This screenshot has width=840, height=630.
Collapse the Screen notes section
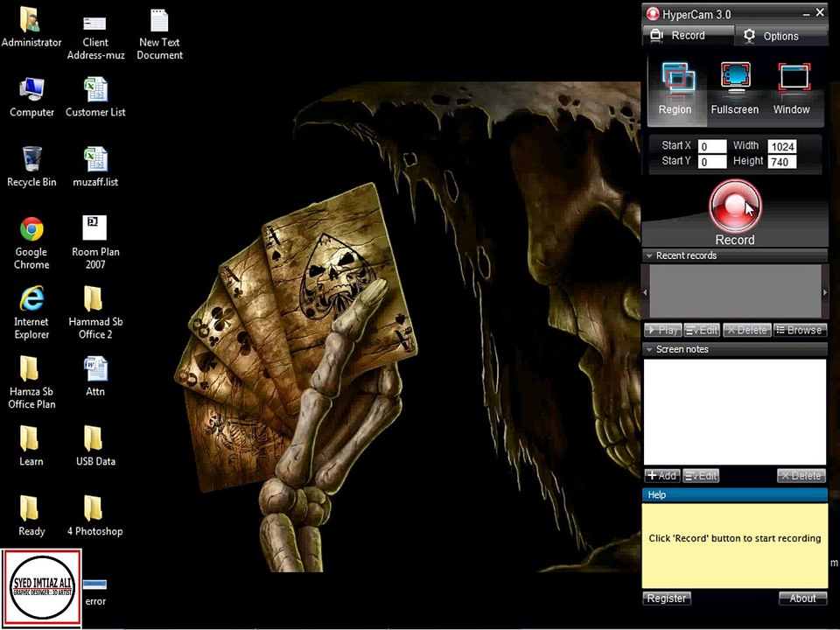point(649,349)
